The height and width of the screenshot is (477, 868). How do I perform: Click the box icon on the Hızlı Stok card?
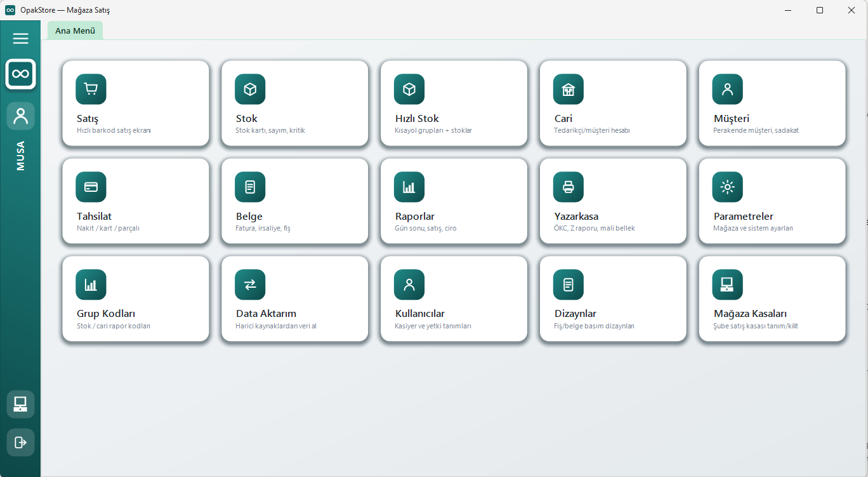409,90
